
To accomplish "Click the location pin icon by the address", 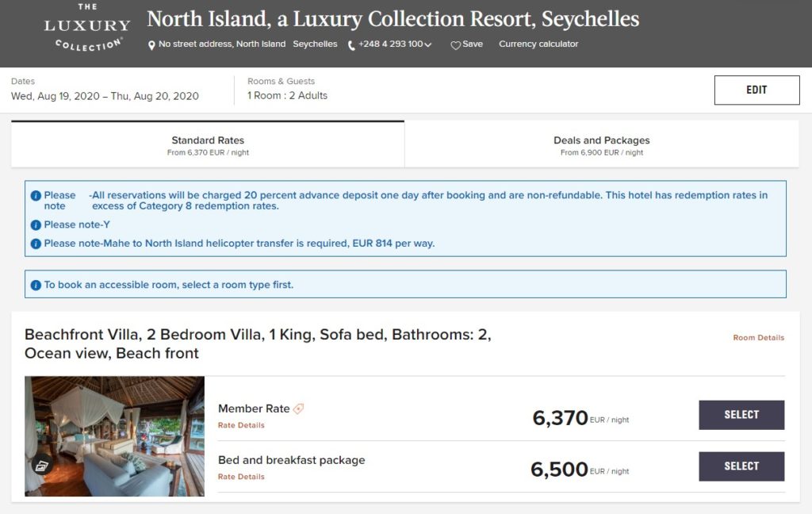I will (x=152, y=45).
